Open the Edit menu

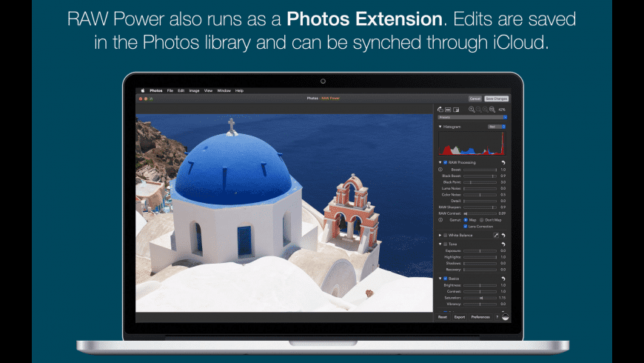coord(181,90)
